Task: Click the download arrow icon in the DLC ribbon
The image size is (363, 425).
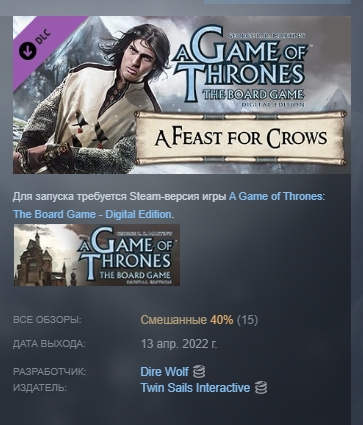Action: [27, 51]
